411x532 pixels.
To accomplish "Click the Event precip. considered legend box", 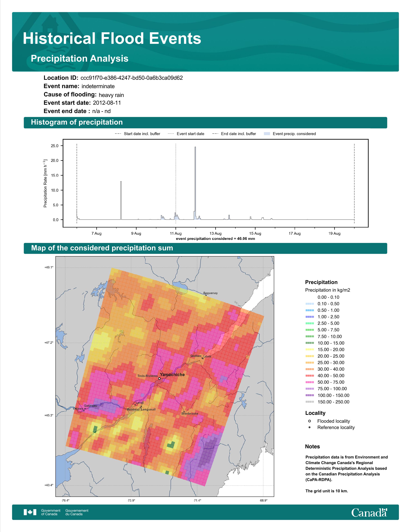I will point(267,133).
